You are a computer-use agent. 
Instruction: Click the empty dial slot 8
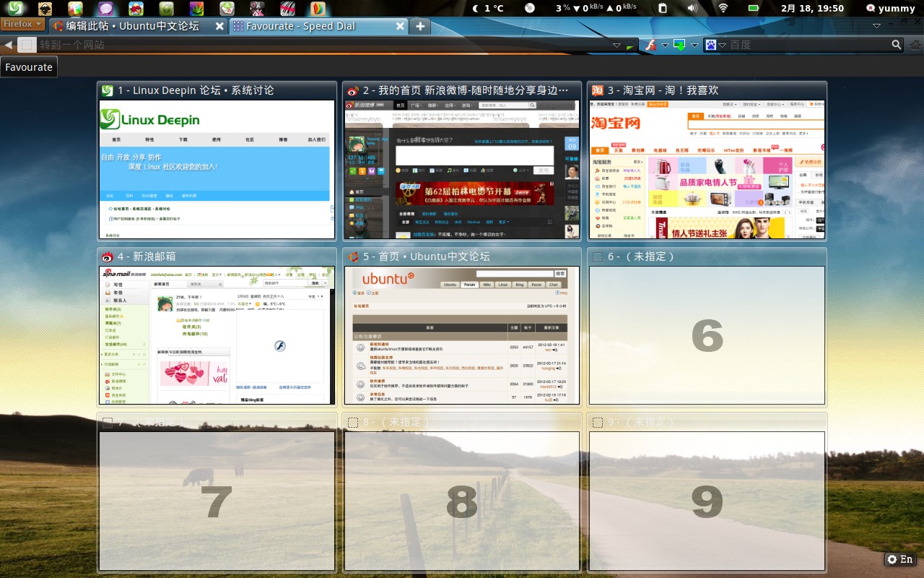(x=462, y=501)
